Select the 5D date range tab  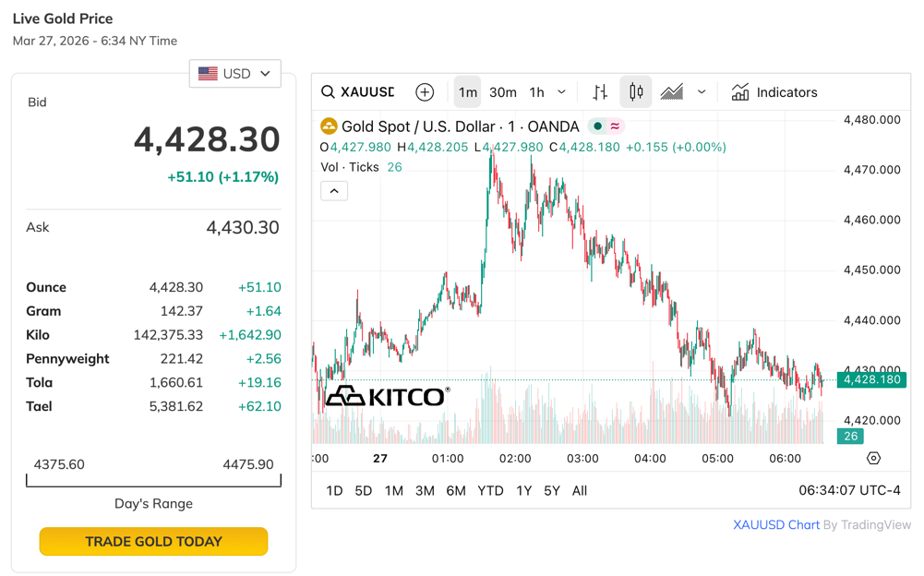(x=364, y=491)
